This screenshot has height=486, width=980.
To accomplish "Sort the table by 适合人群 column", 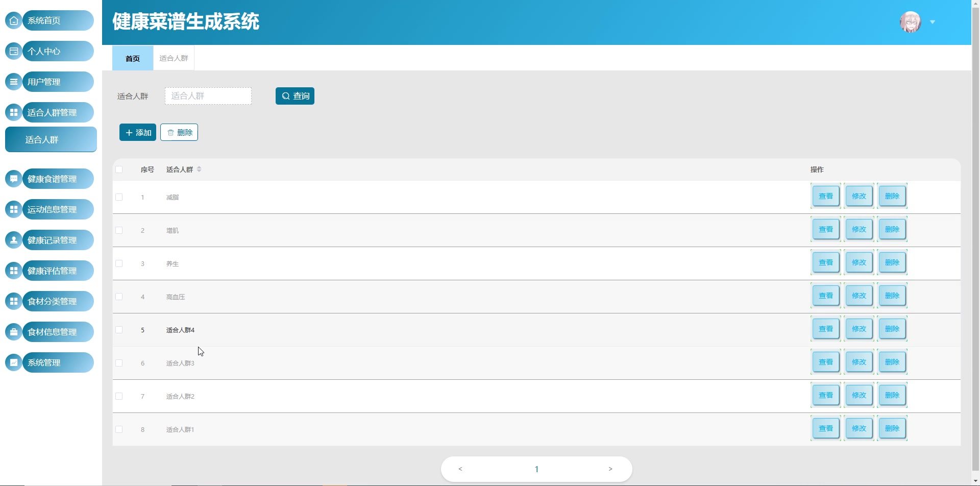I will [199, 169].
